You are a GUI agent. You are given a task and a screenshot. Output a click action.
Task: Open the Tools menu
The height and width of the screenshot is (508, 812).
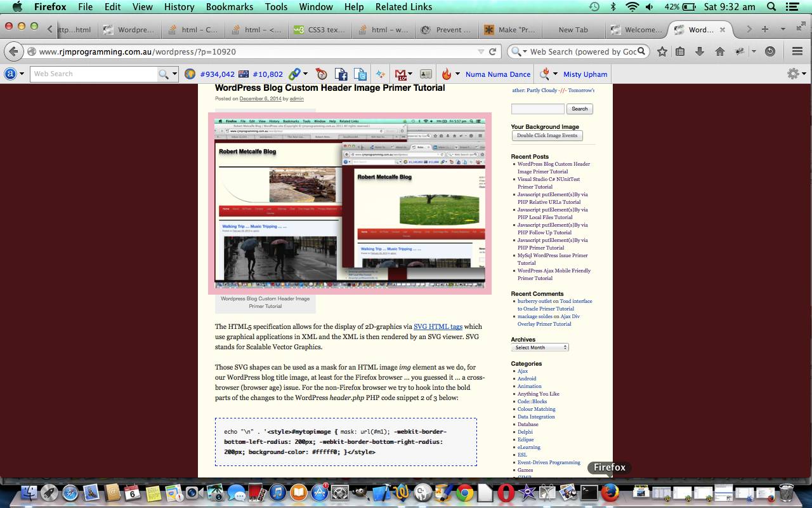pos(276,7)
